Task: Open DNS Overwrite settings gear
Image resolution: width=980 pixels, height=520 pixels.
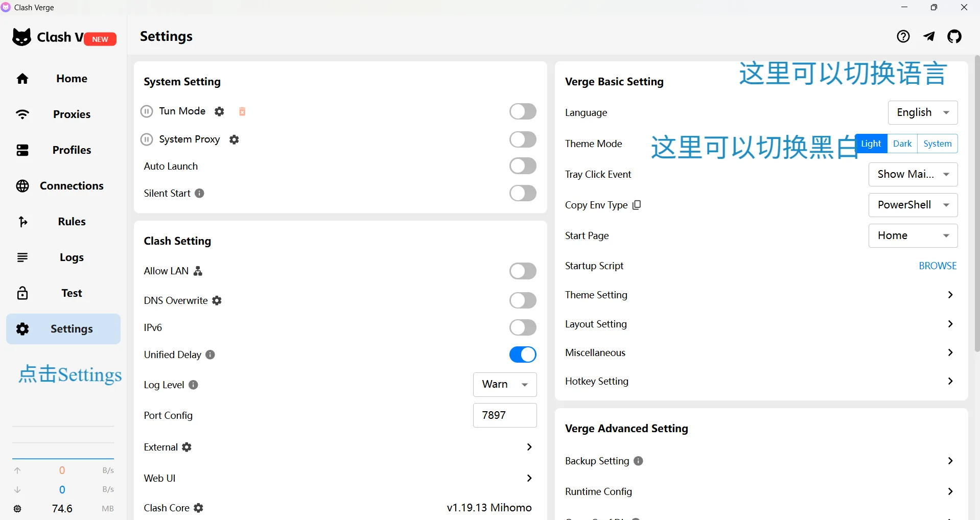Action: [217, 300]
